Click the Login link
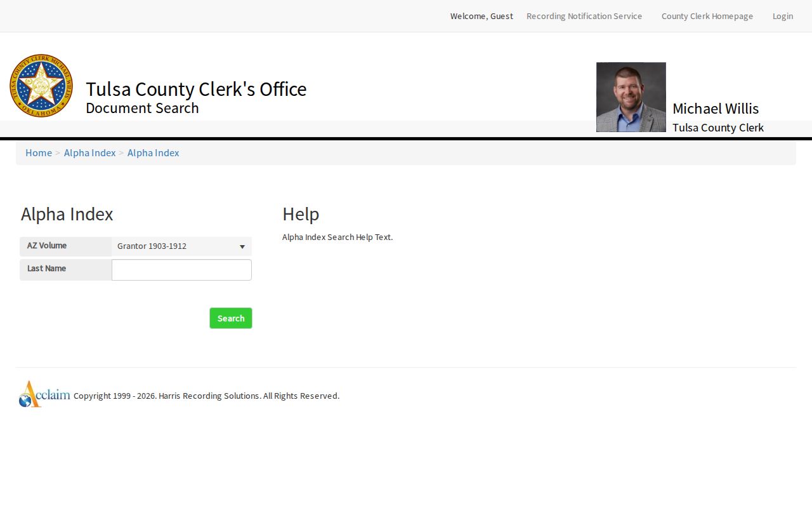Viewport: 812px width, 508px height. 783,16
